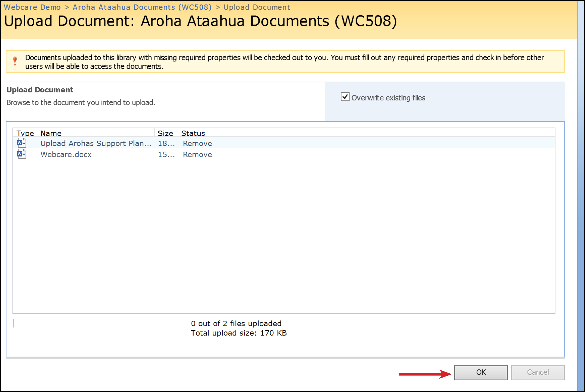
Task: Select Upload Arohas Support Plan file name
Action: click(x=96, y=143)
